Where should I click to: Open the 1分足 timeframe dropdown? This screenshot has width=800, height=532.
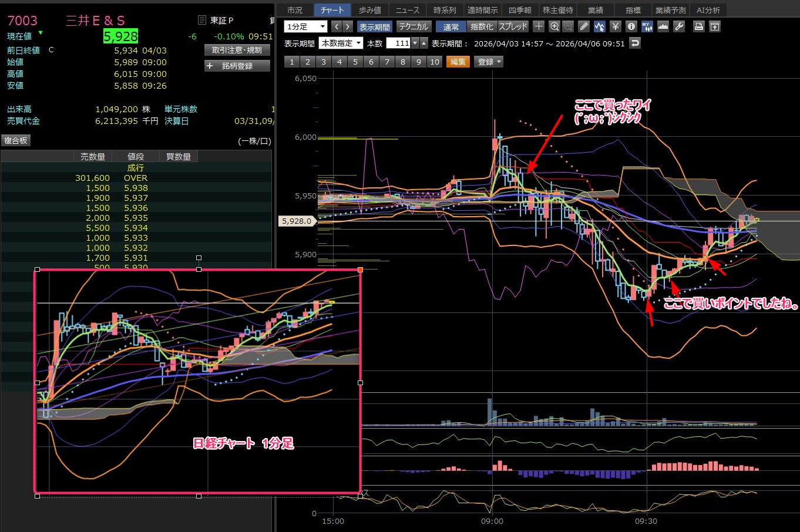click(305, 26)
